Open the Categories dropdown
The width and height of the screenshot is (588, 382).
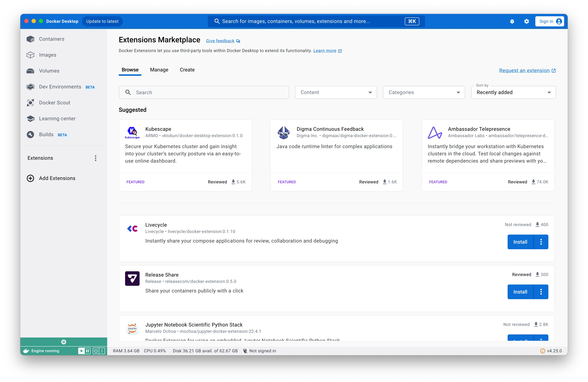click(x=424, y=92)
